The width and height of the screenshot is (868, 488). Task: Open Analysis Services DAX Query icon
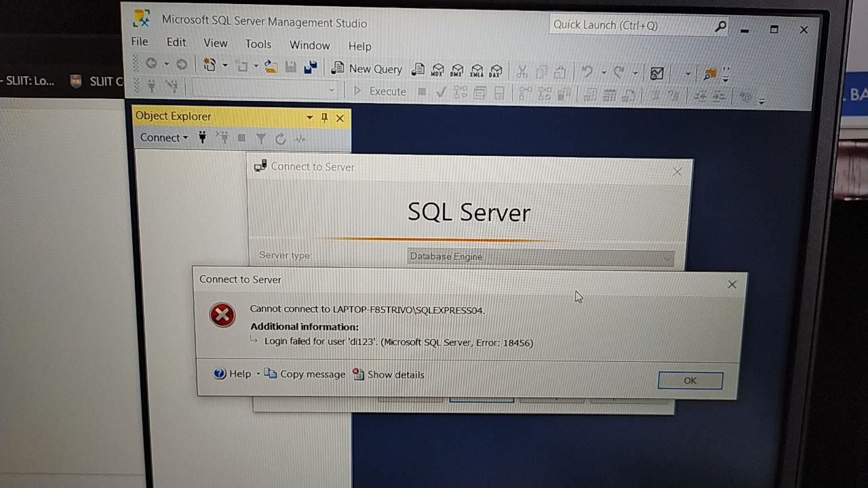pyautogui.click(x=496, y=70)
